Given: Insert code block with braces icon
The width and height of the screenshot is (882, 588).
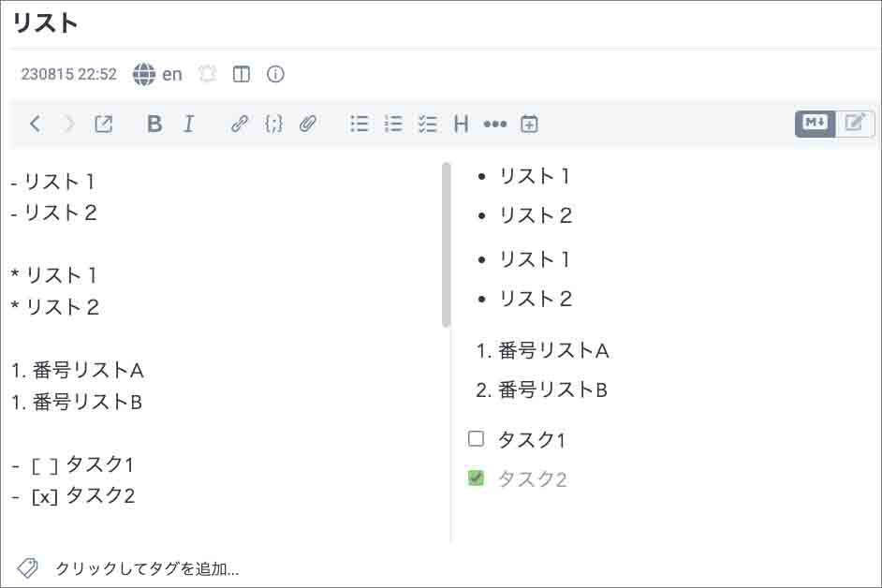Looking at the screenshot, I should (273, 124).
